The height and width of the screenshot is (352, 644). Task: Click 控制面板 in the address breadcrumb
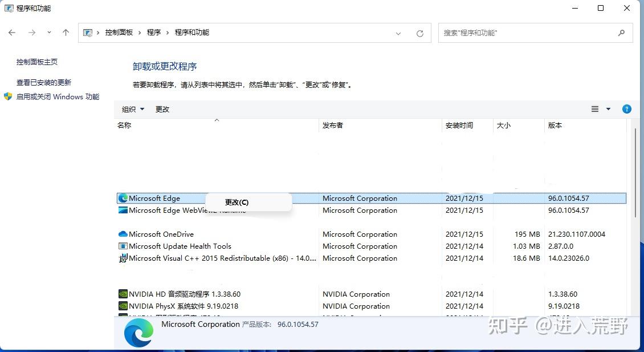point(119,33)
